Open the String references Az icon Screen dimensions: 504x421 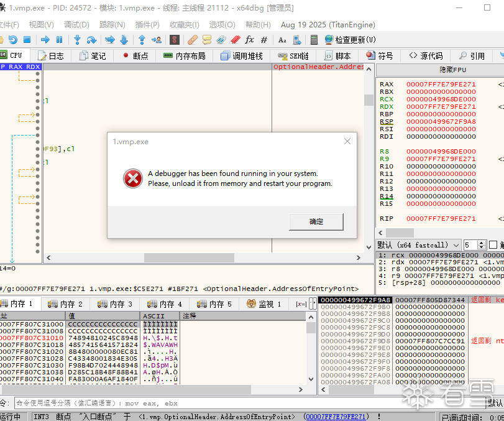[282, 40]
